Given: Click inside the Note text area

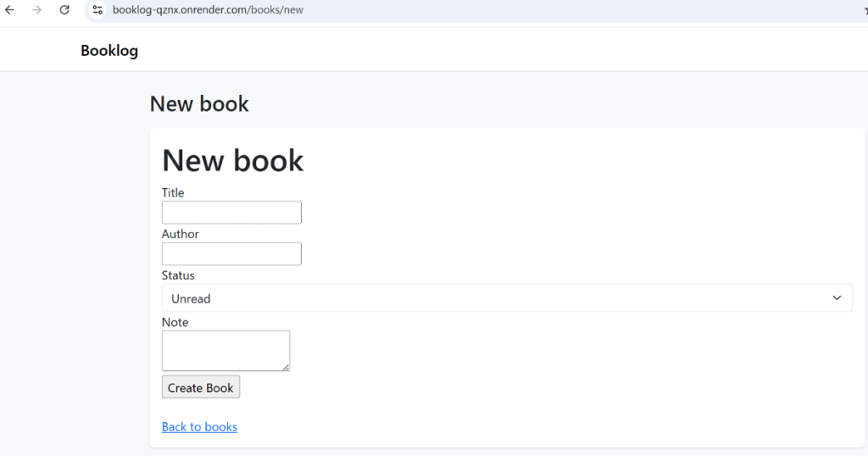Looking at the screenshot, I should pyautogui.click(x=225, y=350).
